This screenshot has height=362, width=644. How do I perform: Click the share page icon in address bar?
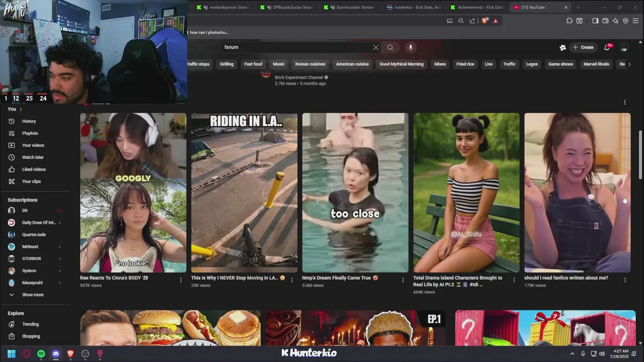(x=472, y=21)
